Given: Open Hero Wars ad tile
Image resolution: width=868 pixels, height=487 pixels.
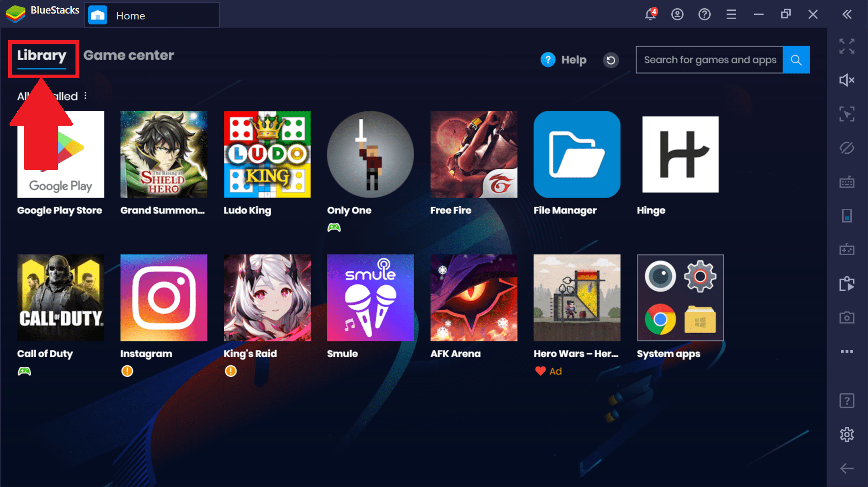Looking at the screenshot, I should [577, 298].
